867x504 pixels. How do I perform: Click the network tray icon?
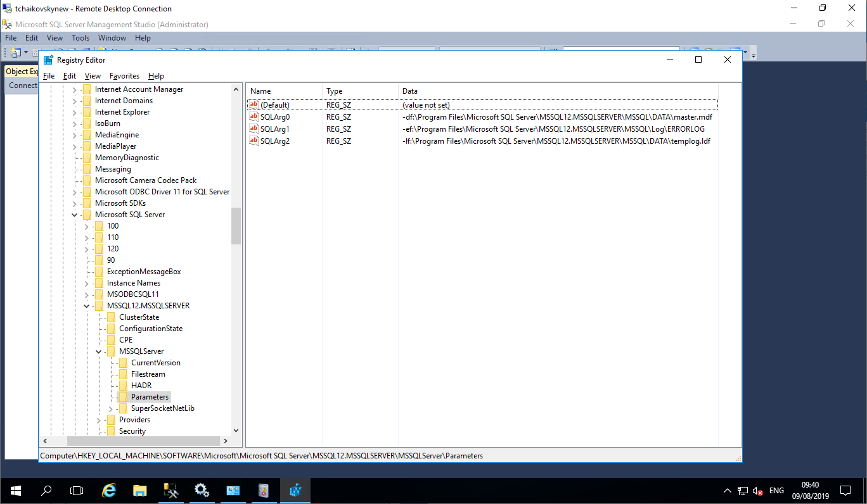(743, 491)
